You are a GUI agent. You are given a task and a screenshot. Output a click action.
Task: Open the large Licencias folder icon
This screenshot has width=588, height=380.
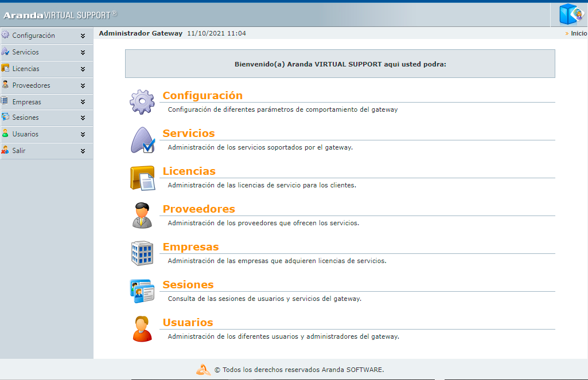pos(142,178)
